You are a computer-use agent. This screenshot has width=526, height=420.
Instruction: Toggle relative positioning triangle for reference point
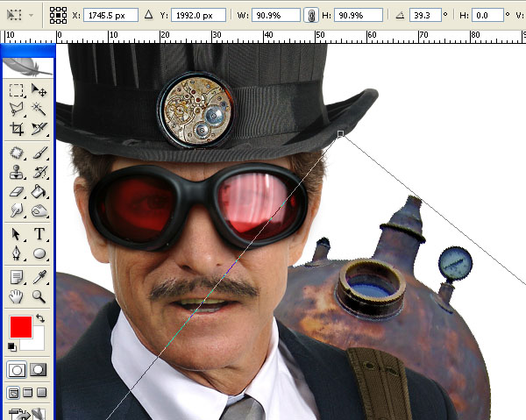coord(149,15)
